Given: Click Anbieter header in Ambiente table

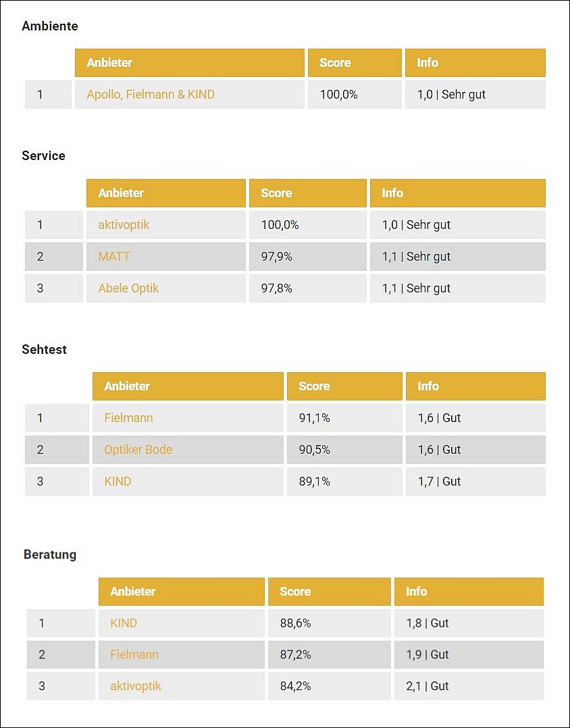Looking at the screenshot, I should click(x=109, y=63).
